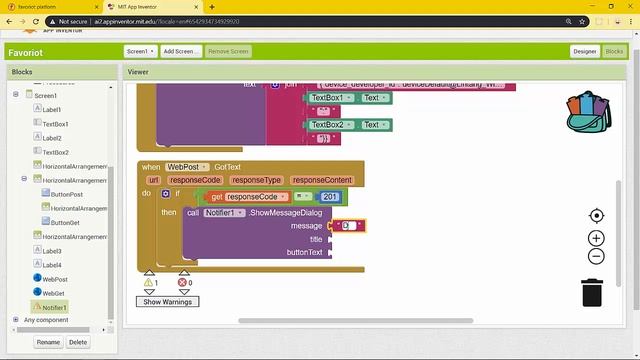Switch to the MIT App Inventor browser tab
The height and width of the screenshot is (360, 640).
click(x=152, y=7)
